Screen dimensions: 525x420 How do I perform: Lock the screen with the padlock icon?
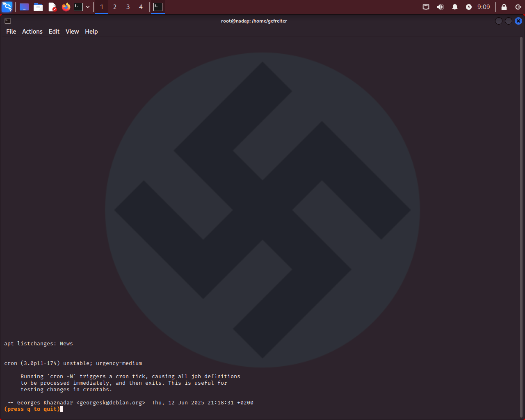pyautogui.click(x=504, y=7)
